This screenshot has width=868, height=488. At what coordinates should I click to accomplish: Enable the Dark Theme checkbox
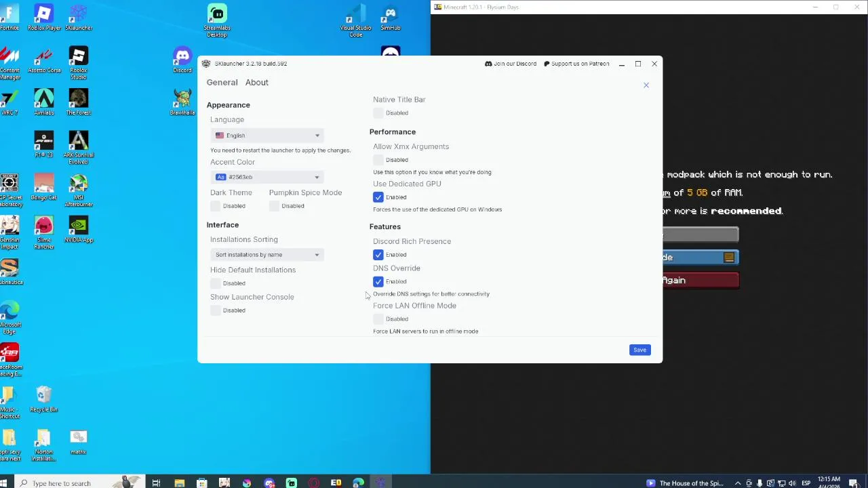point(216,206)
